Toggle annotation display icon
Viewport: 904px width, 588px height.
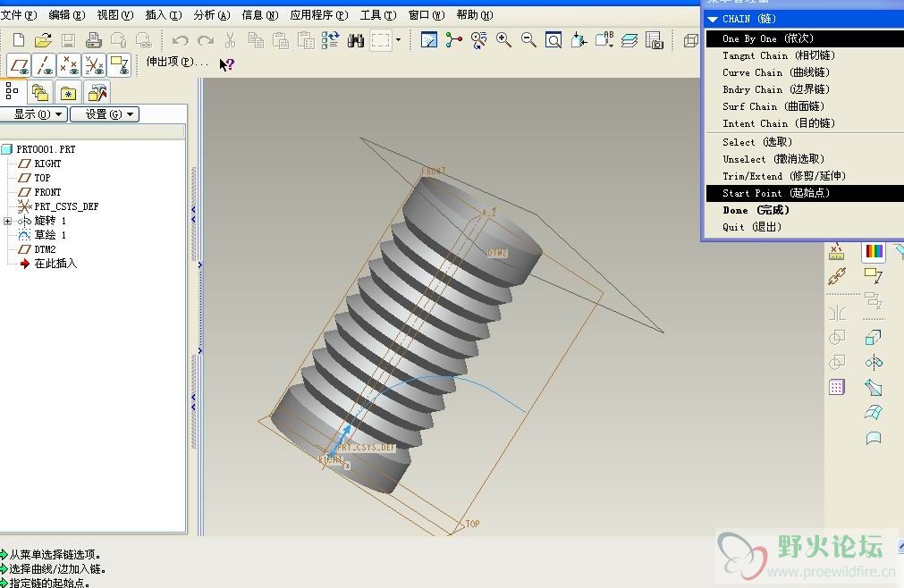[x=119, y=65]
